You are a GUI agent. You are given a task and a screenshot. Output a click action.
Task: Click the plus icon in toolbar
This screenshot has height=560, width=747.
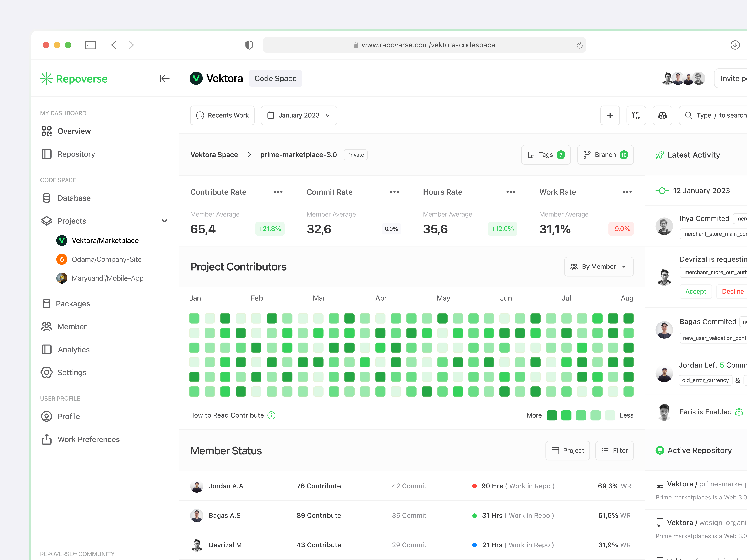coord(610,115)
